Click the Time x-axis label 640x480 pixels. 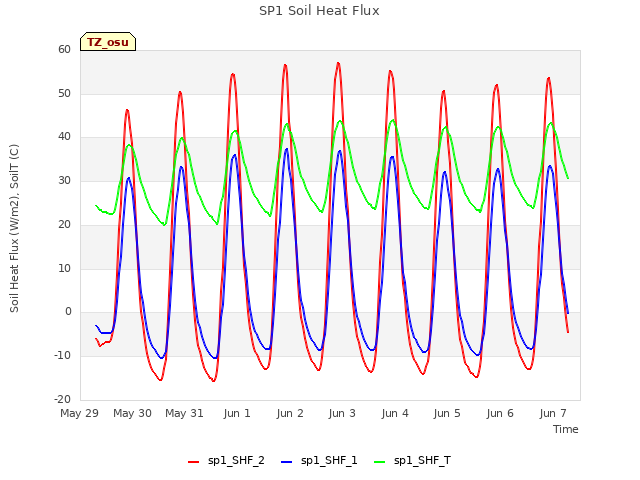point(566,429)
